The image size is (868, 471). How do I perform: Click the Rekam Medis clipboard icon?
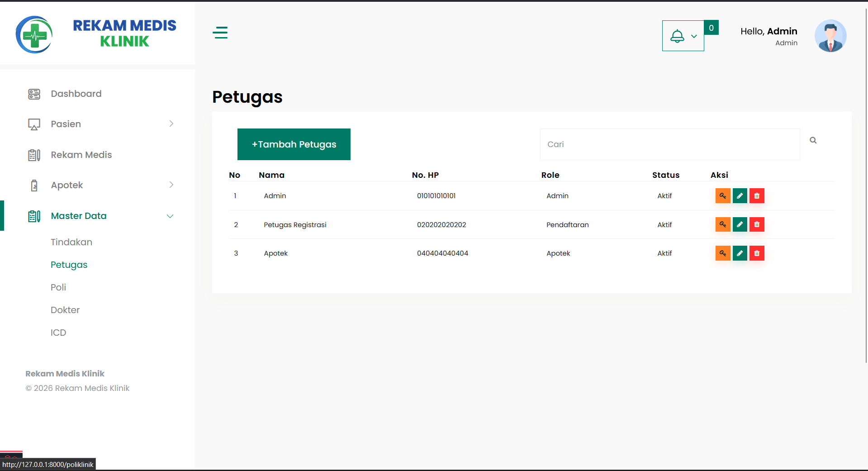tap(34, 155)
